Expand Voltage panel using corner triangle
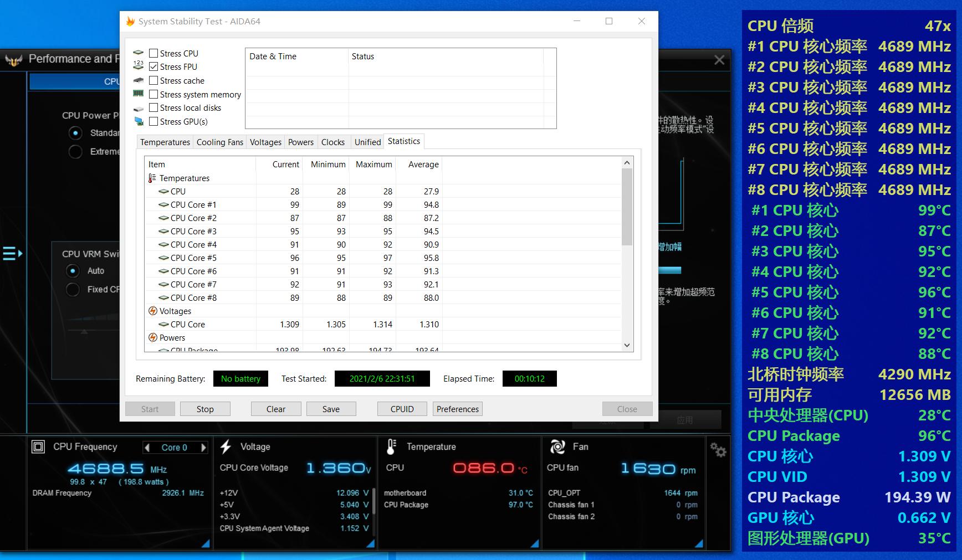 coord(370,544)
